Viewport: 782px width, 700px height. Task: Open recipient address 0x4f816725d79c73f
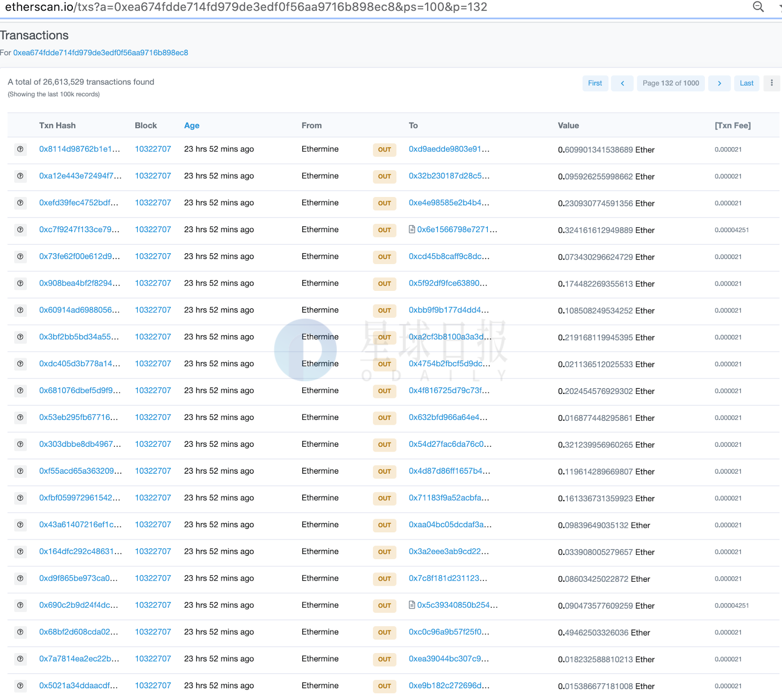(x=449, y=391)
